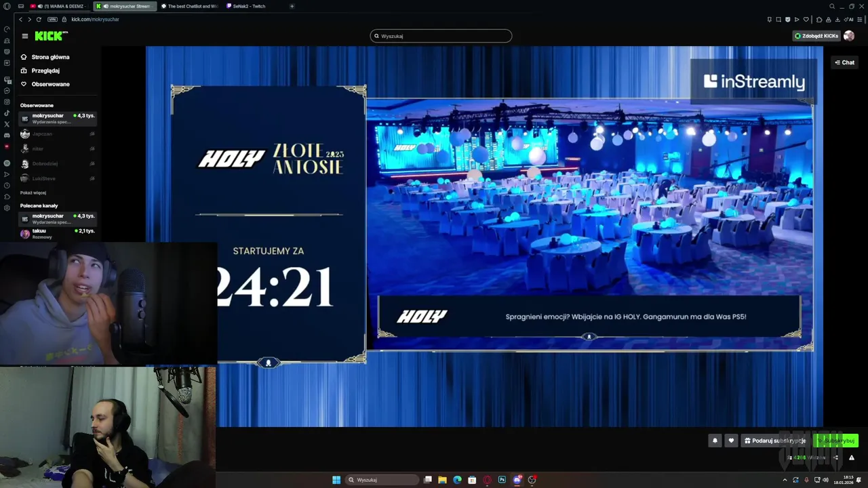Image resolution: width=868 pixels, height=488 pixels.
Task: Click the Opera sidebar X icon
Action: coord(7,124)
